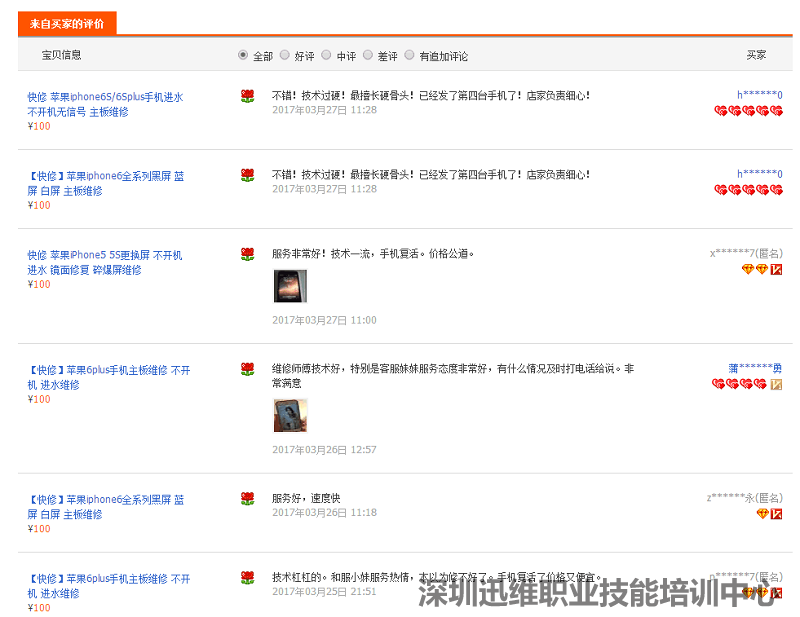Image resolution: width=800 pixels, height=617 pixels.
Task: Click heart rank icons under 蒲******勇
Action: (x=739, y=384)
